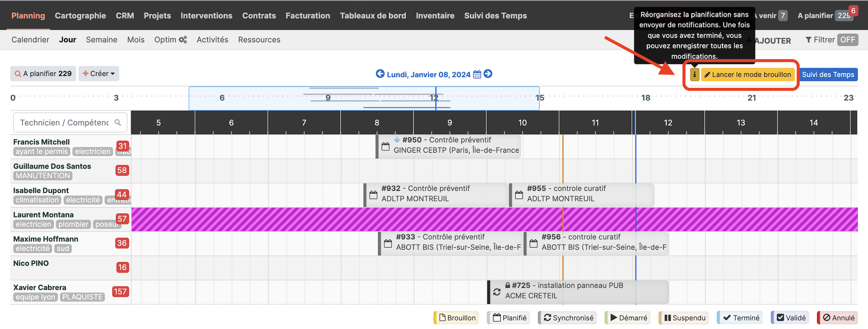Select technician Francis Mitchell

click(x=41, y=142)
